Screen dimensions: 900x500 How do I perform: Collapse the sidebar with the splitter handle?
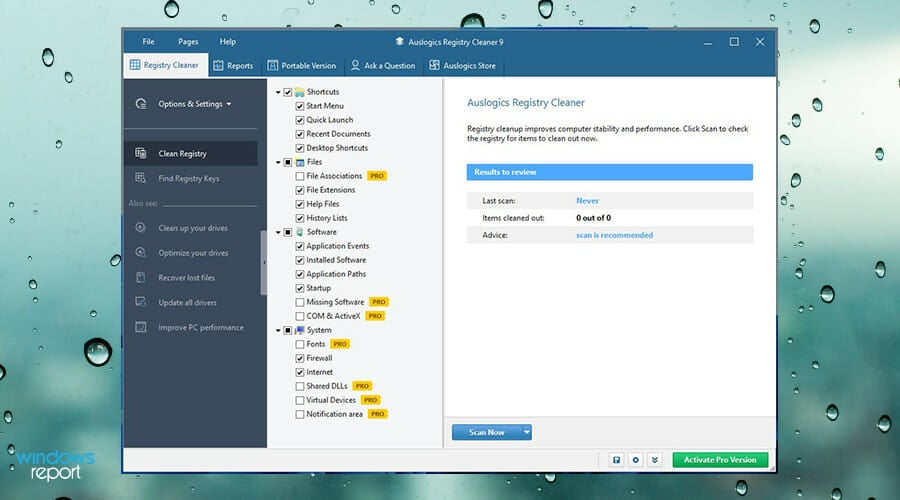coord(264,262)
